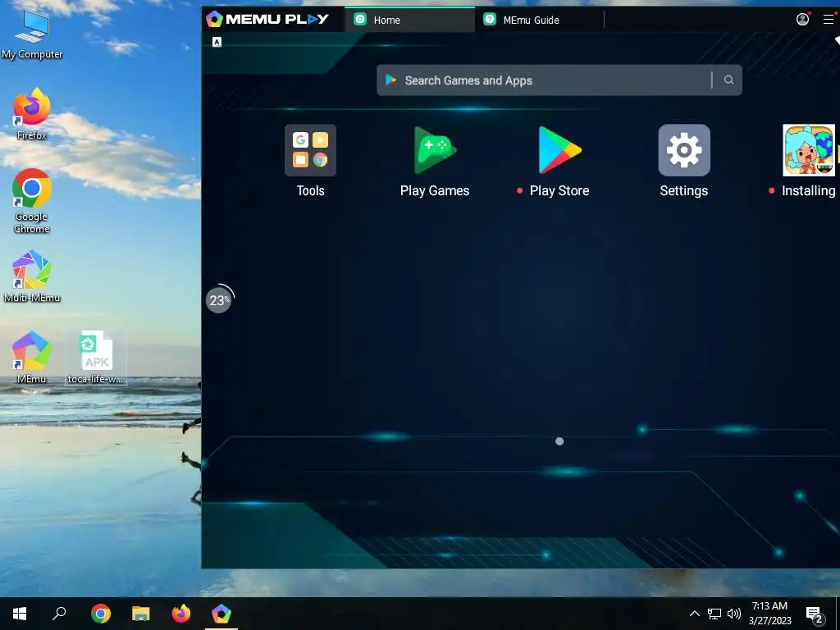Click the MEmu taskbar icon
Viewport: 840px width, 630px height.
[x=221, y=614]
